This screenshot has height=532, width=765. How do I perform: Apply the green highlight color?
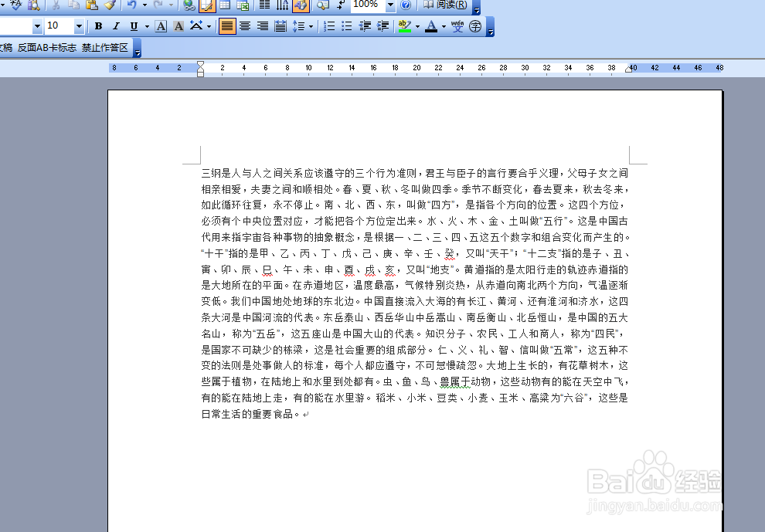point(405,26)
